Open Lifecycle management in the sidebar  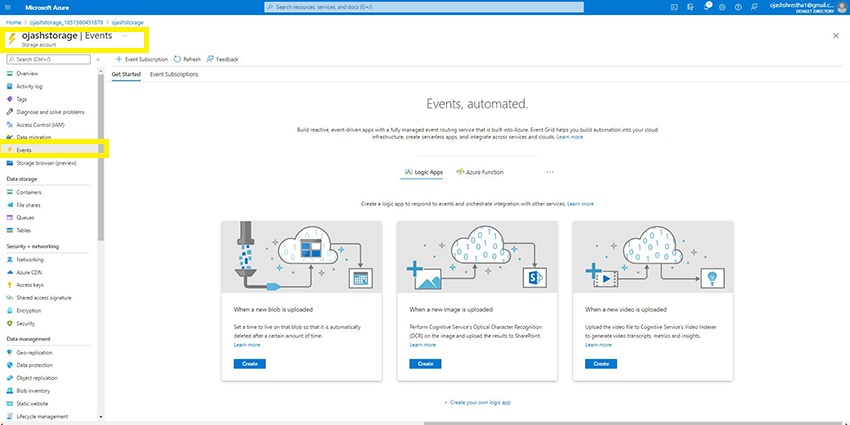pyautogui.click(x=42, y=416)
